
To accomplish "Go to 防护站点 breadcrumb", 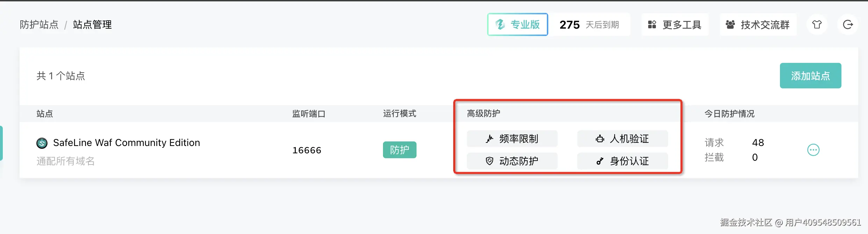I will (x=39, y=25).
